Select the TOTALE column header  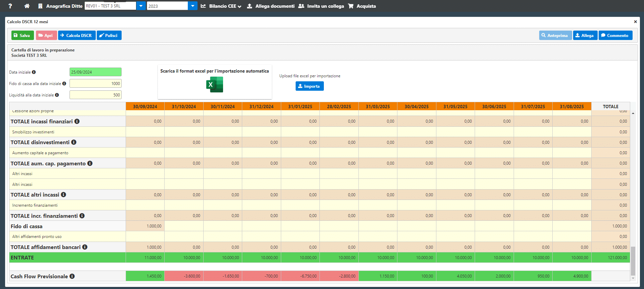click(611, 106)
